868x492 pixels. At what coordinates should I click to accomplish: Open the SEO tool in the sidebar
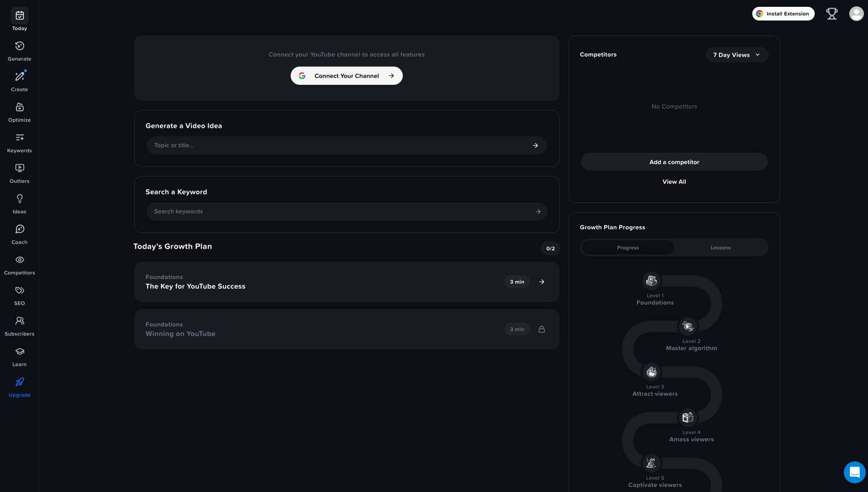(x=19, y=290)
